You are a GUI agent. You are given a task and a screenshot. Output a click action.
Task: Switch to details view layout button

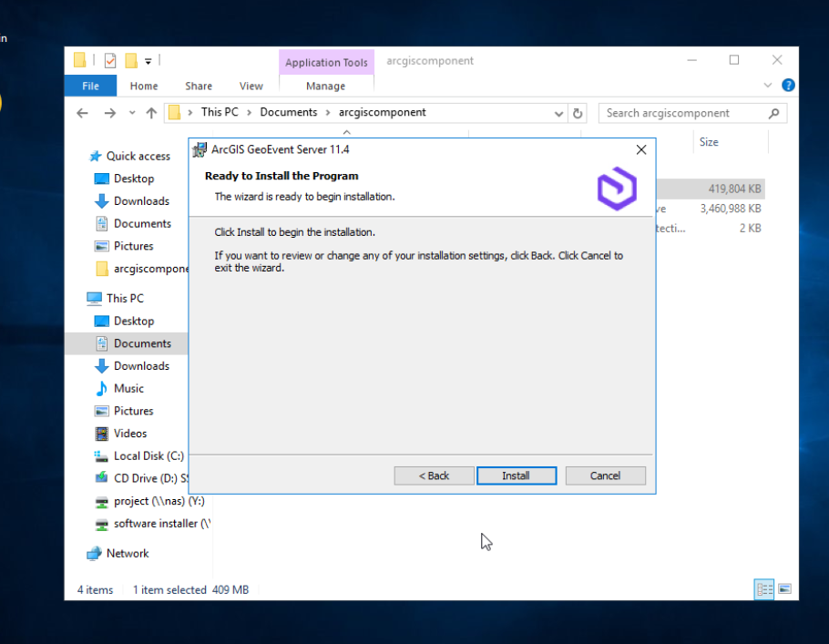[764, 589]
